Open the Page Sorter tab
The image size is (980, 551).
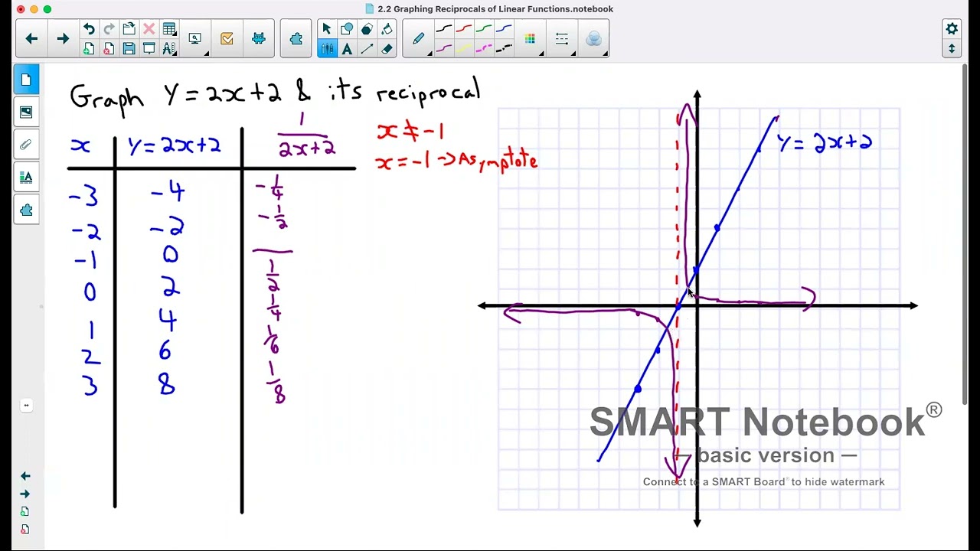tap(26, 80)
